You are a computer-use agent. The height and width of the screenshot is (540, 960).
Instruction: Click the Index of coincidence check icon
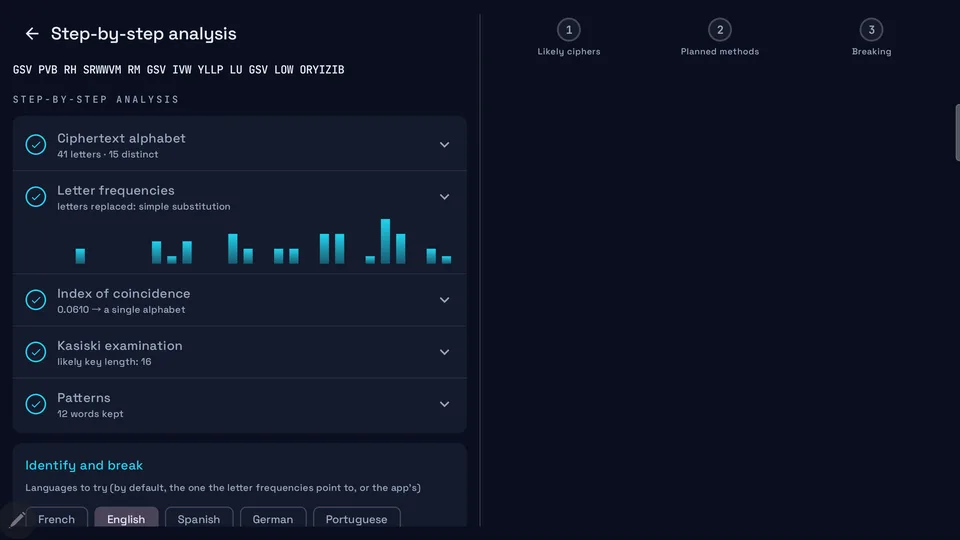36,300
